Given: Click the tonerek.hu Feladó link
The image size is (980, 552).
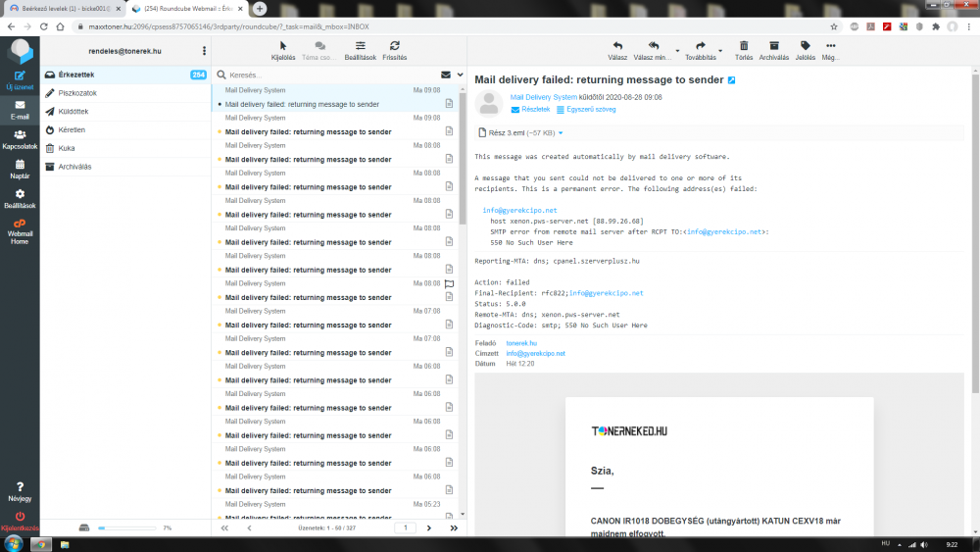Looking at the screenshot, I should point(521,343).
